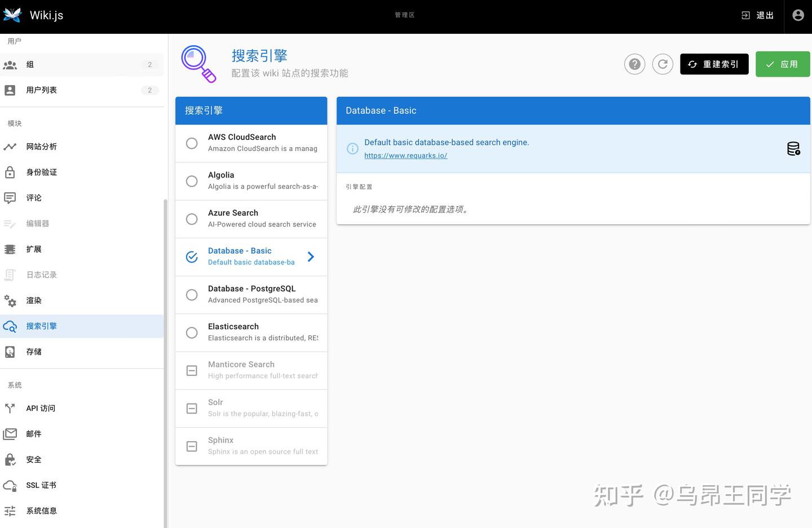Click the chevron arrow on Database - Basic
812x528 pixels.
[x=311, y=257]
